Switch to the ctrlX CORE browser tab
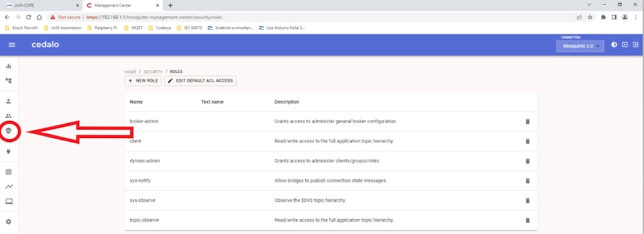The height and width of the screenshot is (234, 644). [41, 5]
